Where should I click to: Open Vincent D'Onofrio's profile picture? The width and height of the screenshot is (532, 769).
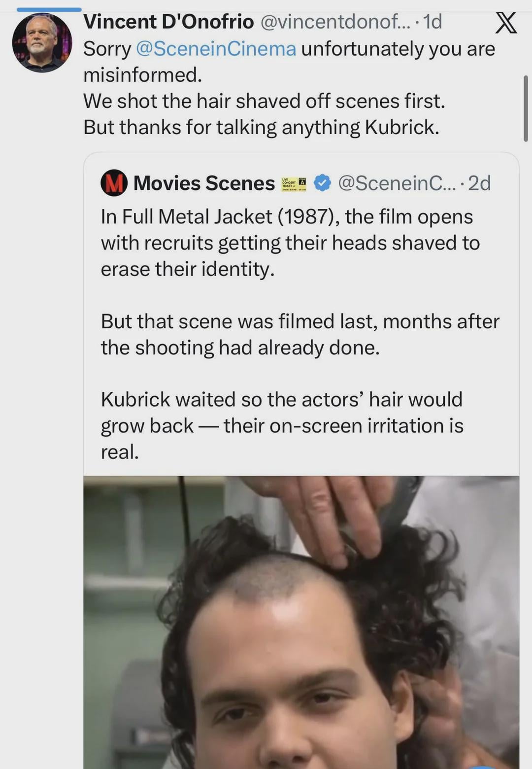(x=42, y=43)
